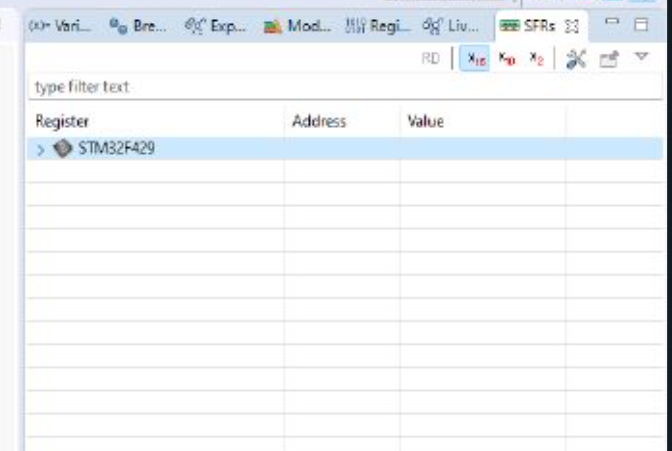This screenshot has height=451, width=672.
Task: Switch to the Registers tab
Action: point(378,27)
